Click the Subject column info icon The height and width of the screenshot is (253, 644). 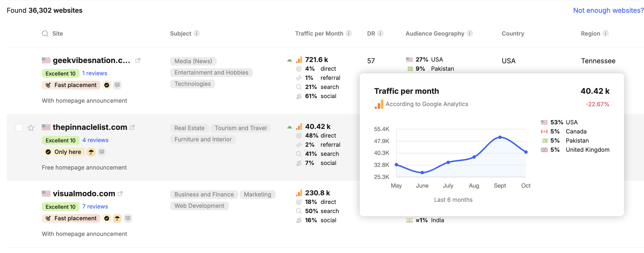197,33
